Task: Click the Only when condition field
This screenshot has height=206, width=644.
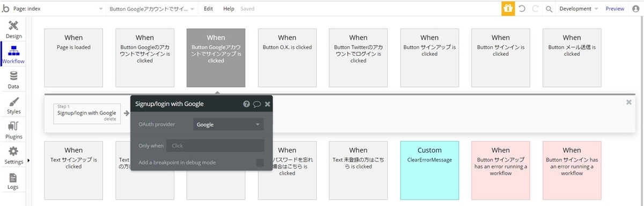Action: click(x=215, y=145)
